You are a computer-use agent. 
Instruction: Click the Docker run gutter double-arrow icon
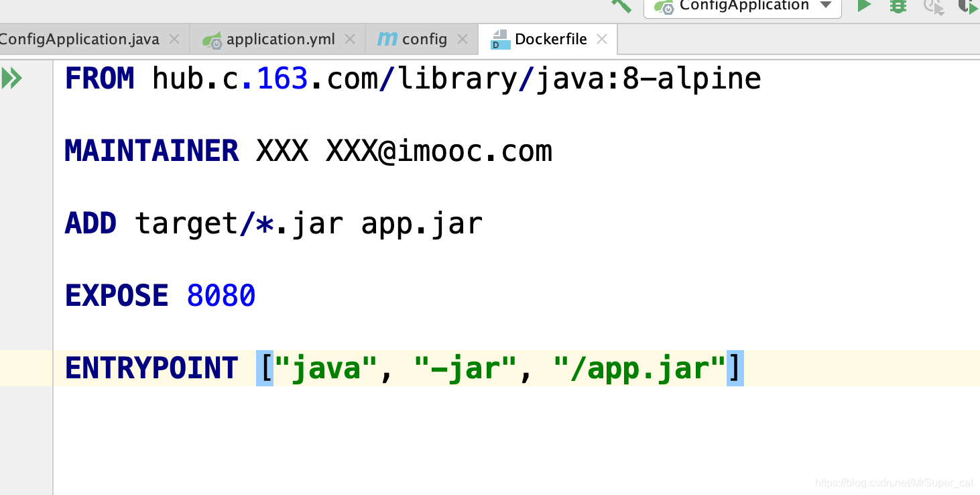[11, 78]
